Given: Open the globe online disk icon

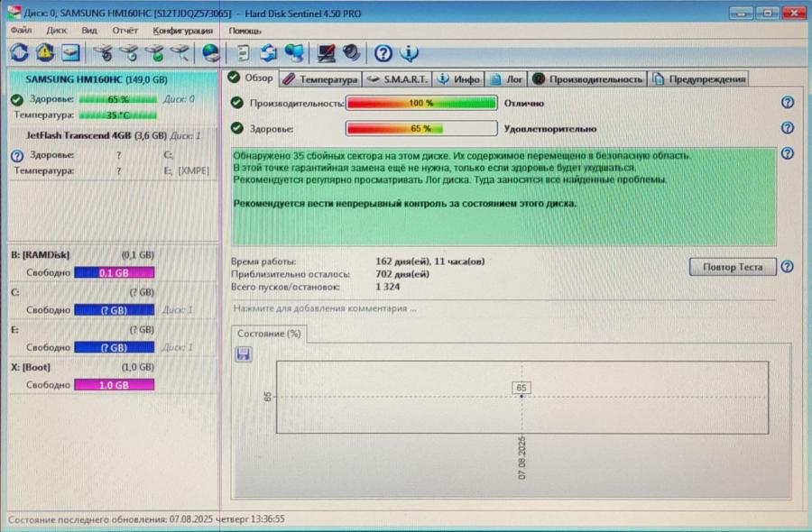Looking at the screenshot, I should pyautogui.click(x=209, y=52).
